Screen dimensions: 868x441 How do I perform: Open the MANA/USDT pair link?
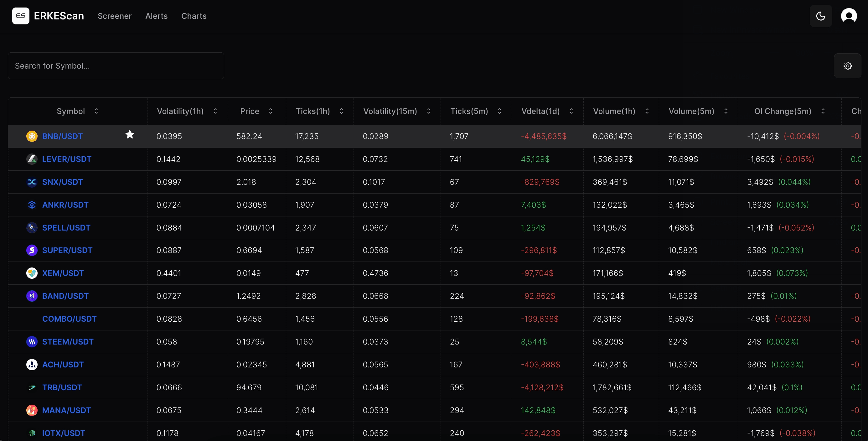(x=66, y=410)
